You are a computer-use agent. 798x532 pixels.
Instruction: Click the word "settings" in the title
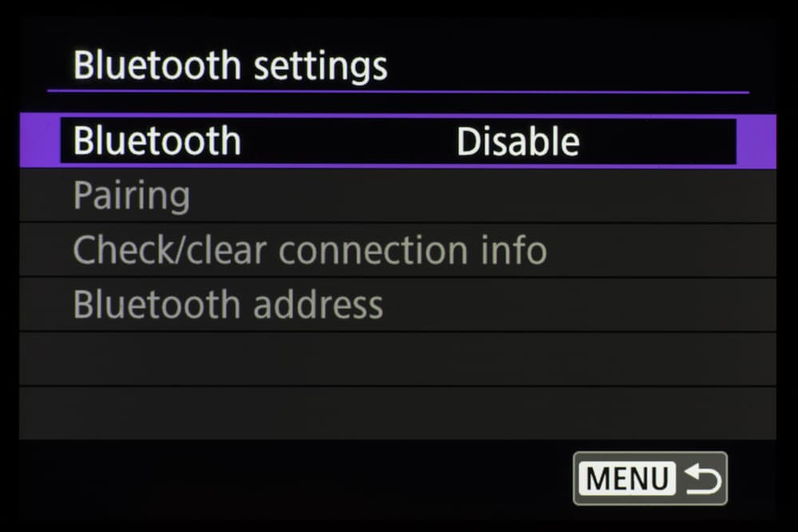(x=320, y=65)
